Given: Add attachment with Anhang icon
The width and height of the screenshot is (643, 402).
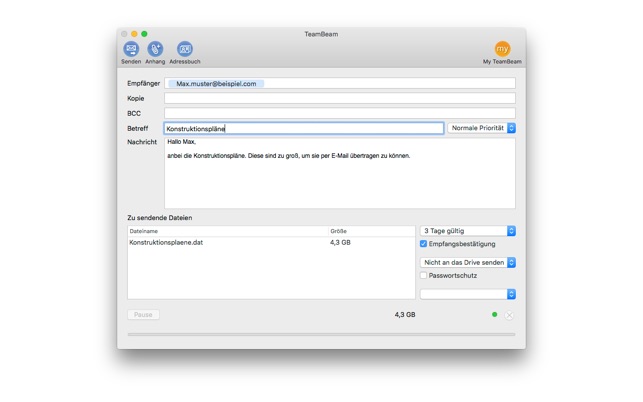Looking at the screenshot, I should click(155, 49).
